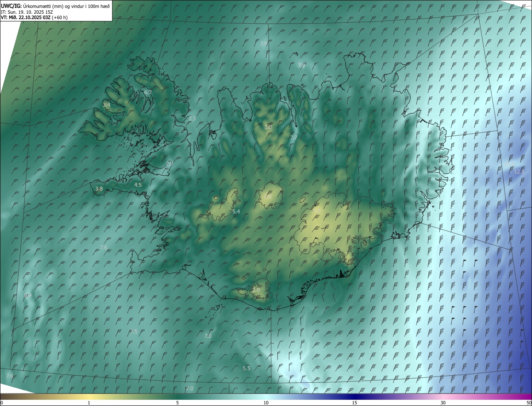Viewport: 532px width, 406px height.
Task: Click the pale yellow band above the 1 tick
Action: [89, 396]
